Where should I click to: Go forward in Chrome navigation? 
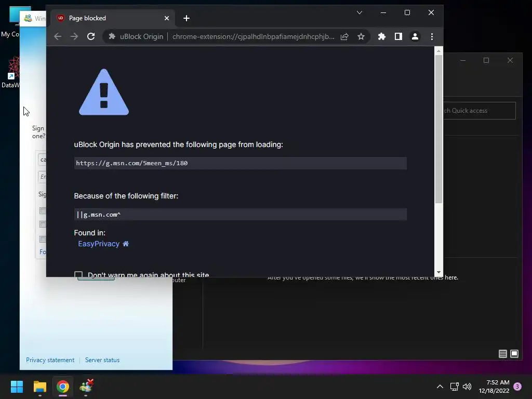(74, 36)
